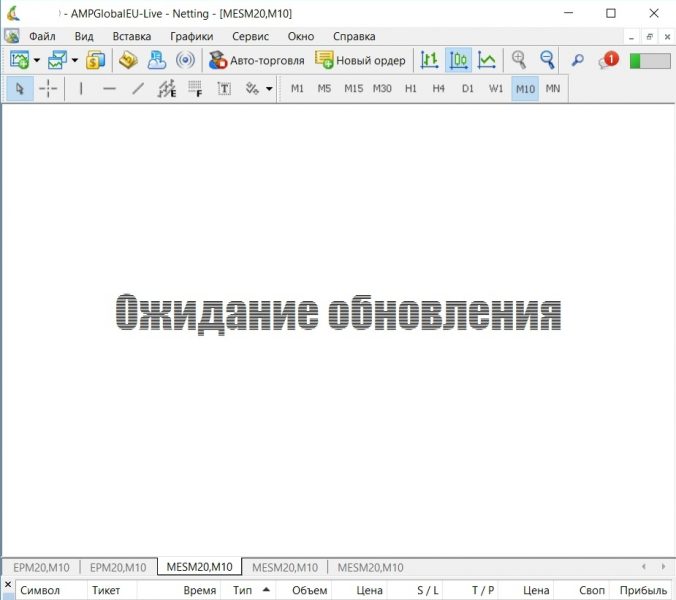Viewport: 676px width, 600px height.
Task: Select the text label tool
Action: pos(224,89)
